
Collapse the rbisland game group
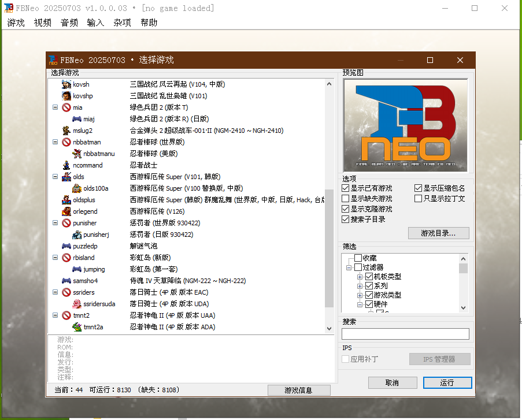[55, 257]
